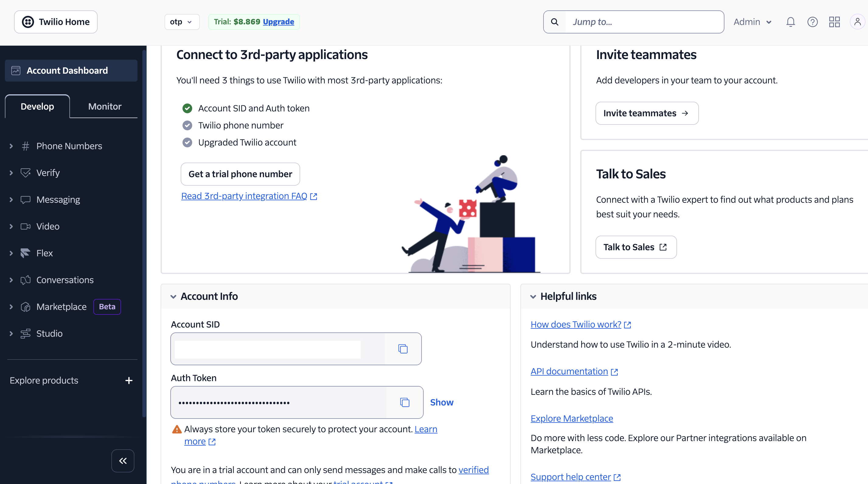
Task: Open the products grid icon
Action: tap(834, 22)
